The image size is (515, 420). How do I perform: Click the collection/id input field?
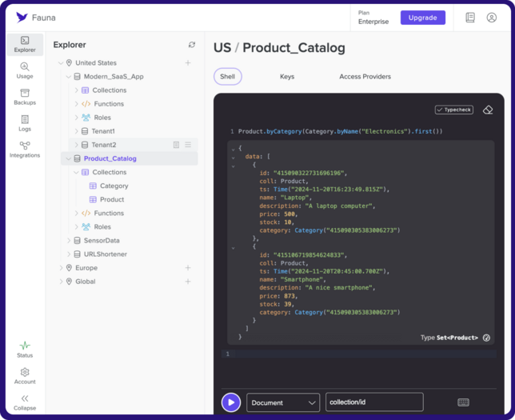(x=374, y=402)
